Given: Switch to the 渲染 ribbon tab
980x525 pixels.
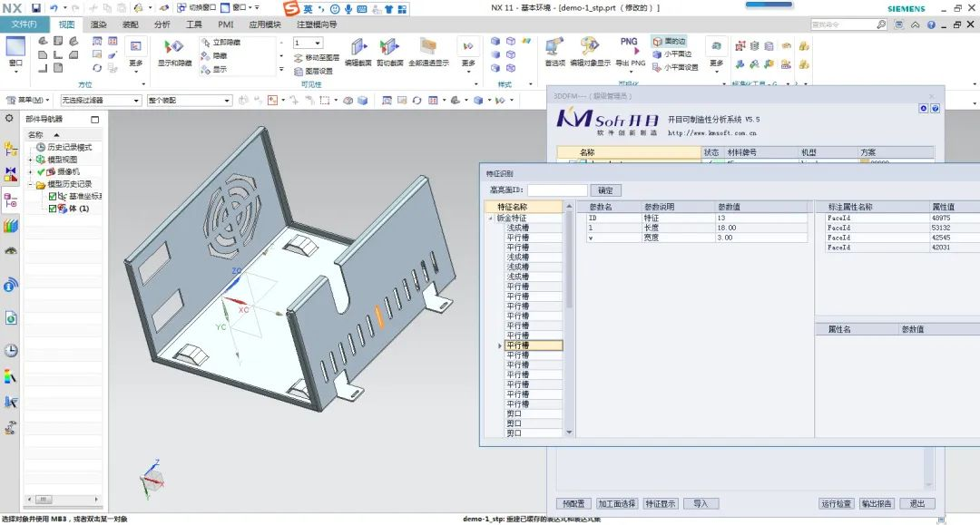Looking at the screenshot, I should [100, 25].
